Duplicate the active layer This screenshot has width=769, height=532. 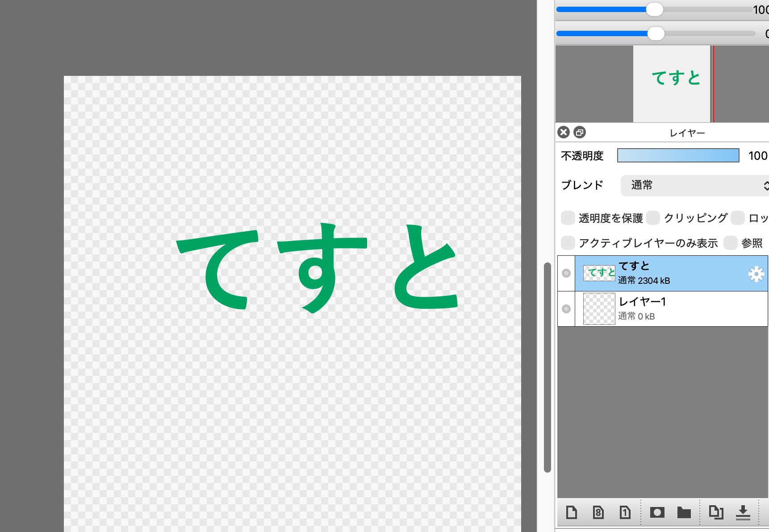click(x=717, y=512)
